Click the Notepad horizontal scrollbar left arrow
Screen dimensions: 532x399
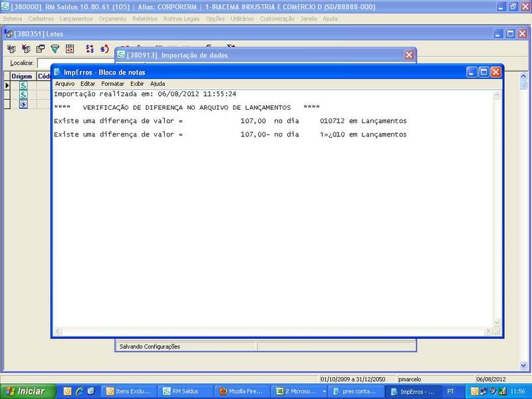[x=57, y=331]
